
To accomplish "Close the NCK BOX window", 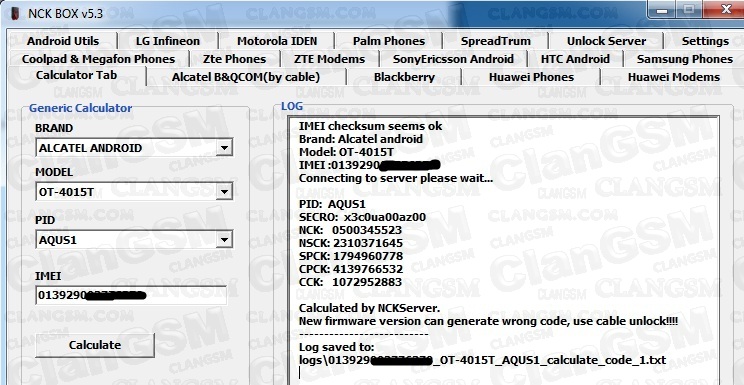I will (725, 9).
